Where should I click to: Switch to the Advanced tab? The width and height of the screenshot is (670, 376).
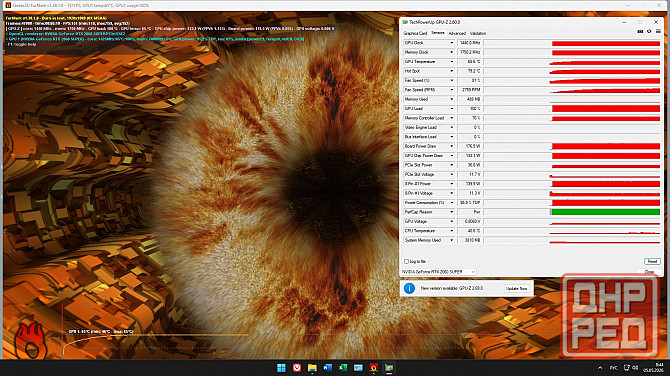pyautogui.click(x=457, y=33)
